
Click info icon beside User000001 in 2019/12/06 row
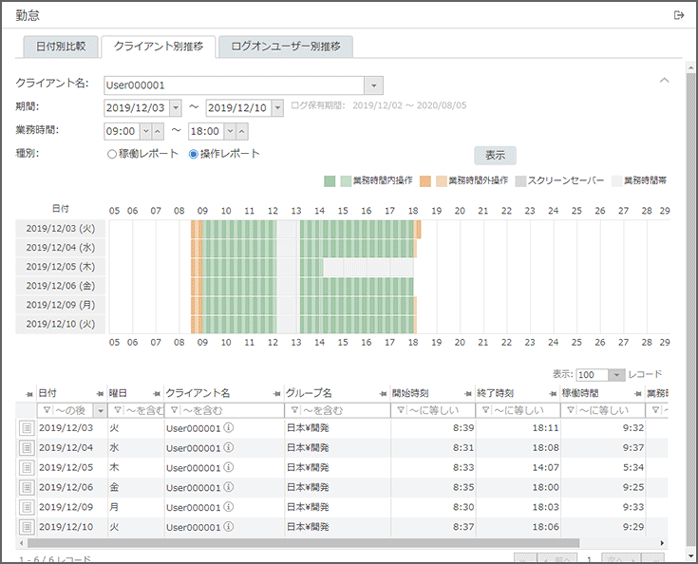[228, 487]
